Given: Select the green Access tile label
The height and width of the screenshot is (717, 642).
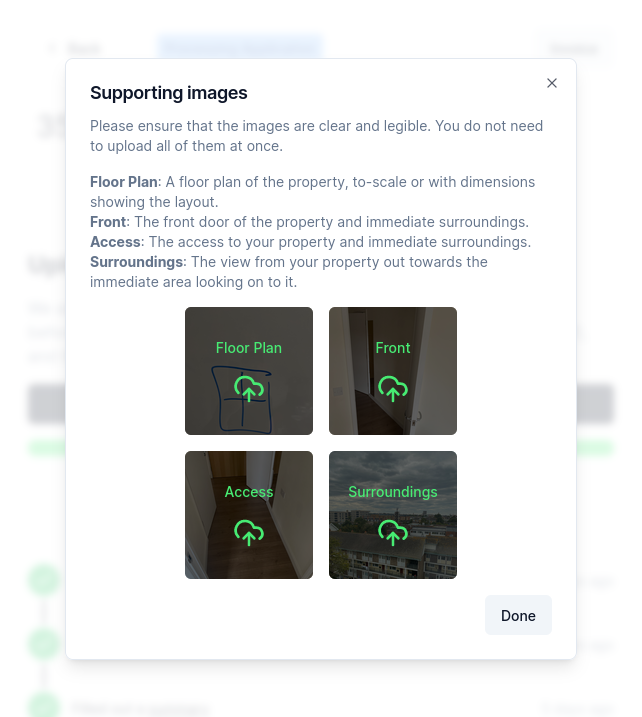Looking at the screenshot, I should click(x=249, y=492).
